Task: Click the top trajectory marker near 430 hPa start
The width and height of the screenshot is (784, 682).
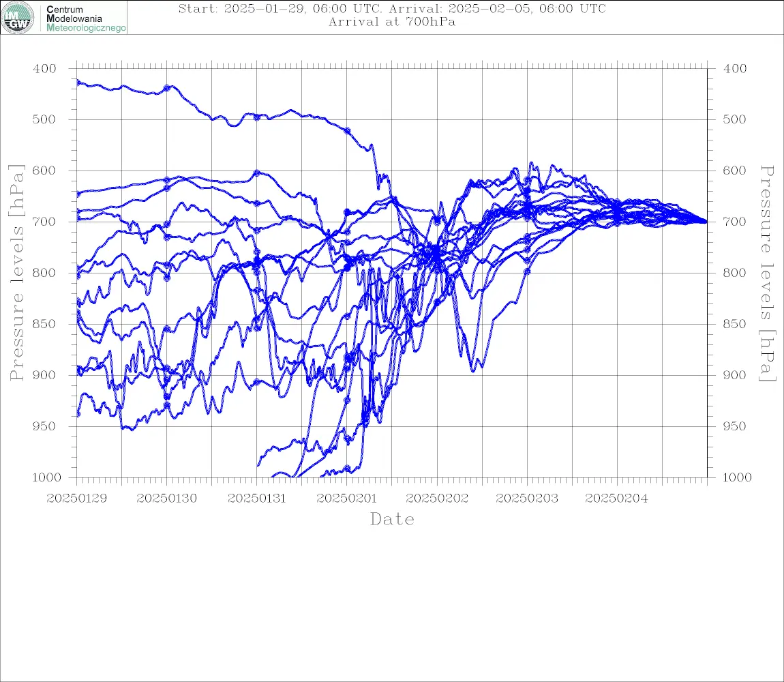Action: (x=78, y=83)
